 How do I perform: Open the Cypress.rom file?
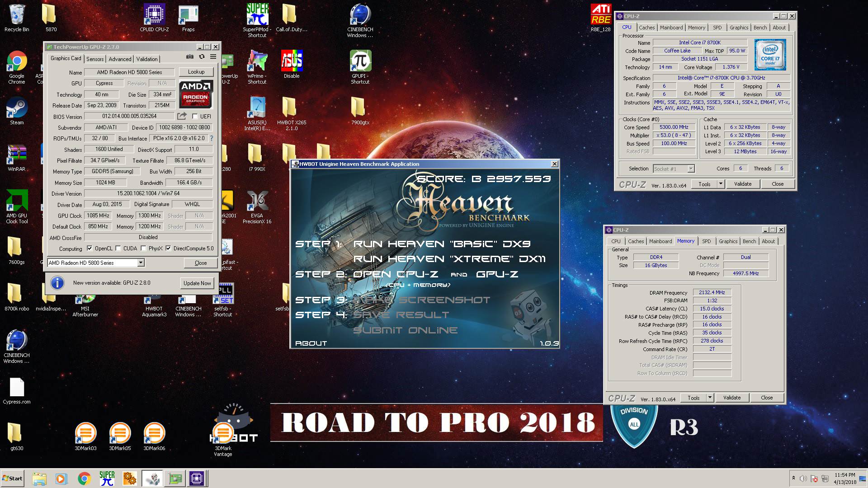[x=17, y=391]
